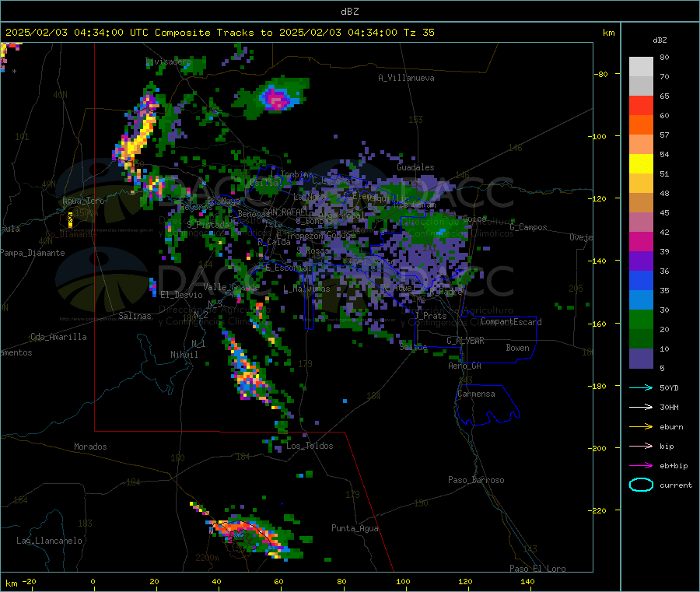Viewport: 700px width, 592px height.
Task: Click the Salinas map label
Action: pos(135,316)
